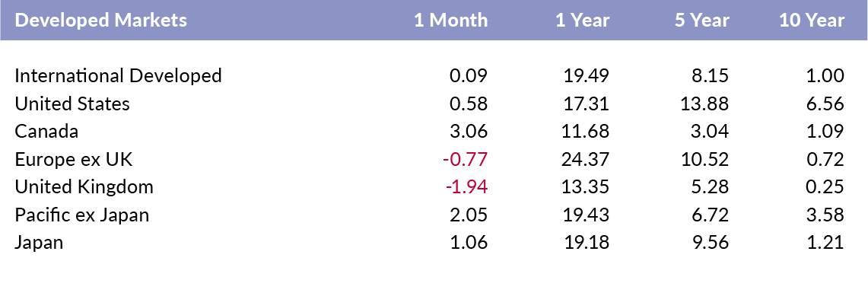The image size is (868, 296).
Task: Select the 1 Year column header
Action: pos(583,21)
